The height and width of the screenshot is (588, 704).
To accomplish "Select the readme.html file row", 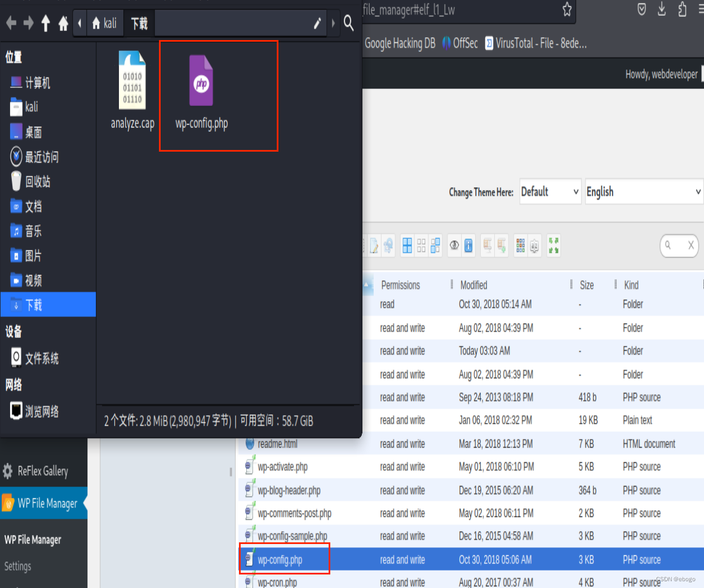I will coord(471,444).
